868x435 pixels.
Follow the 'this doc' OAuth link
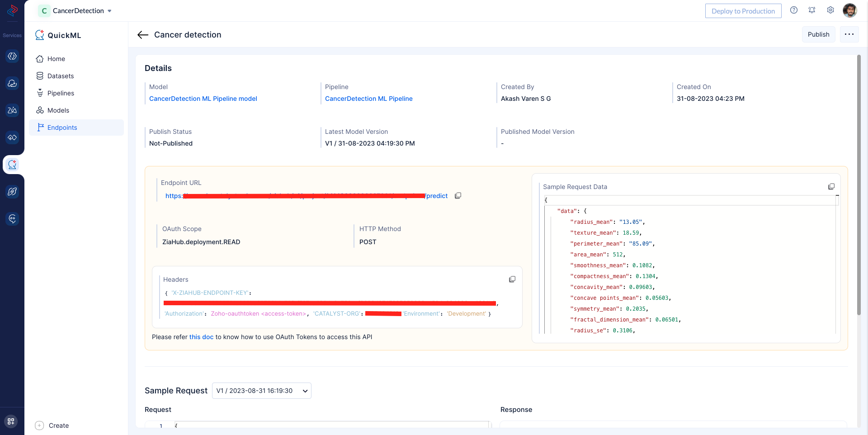(201, 337)
